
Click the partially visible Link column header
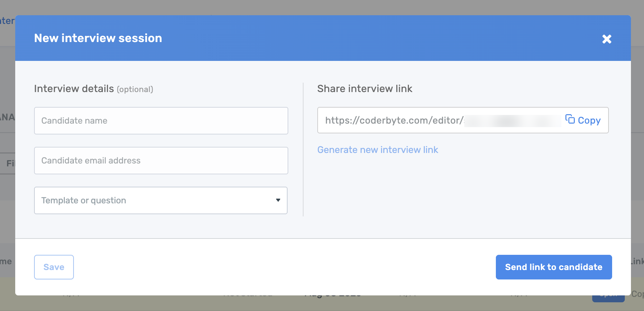(x=637, y=261)
